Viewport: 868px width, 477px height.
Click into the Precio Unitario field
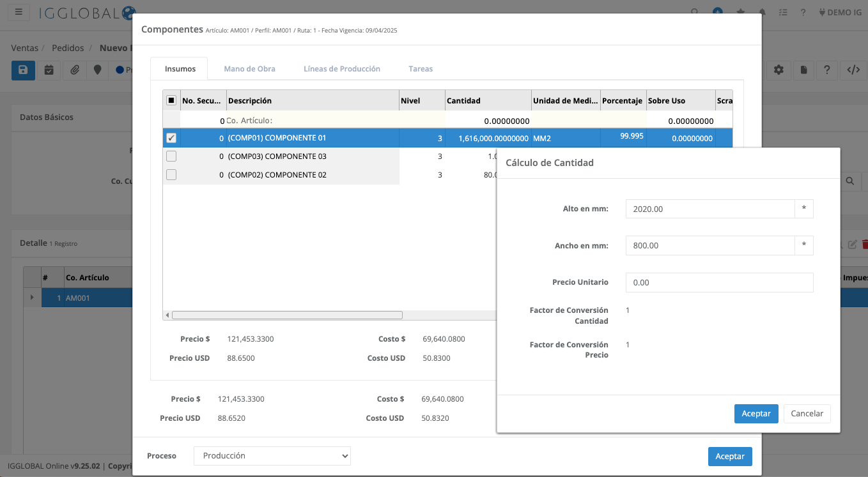click(x=719, y=282)
